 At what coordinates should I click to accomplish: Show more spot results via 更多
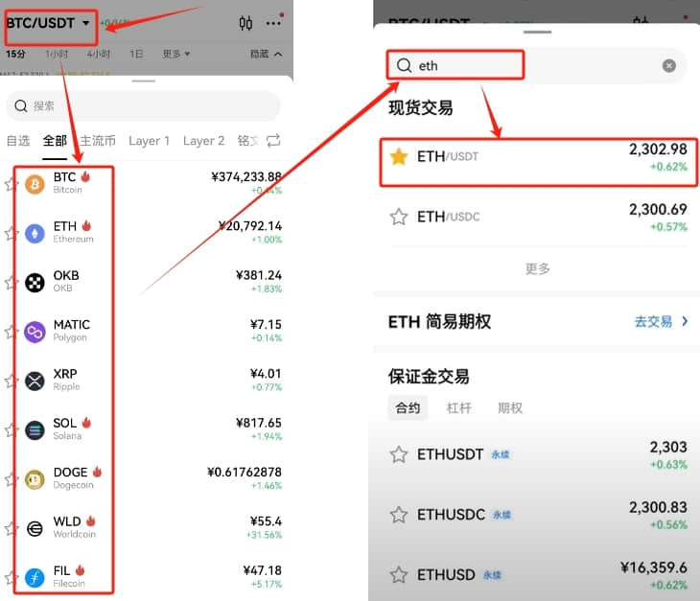(538, 268)
